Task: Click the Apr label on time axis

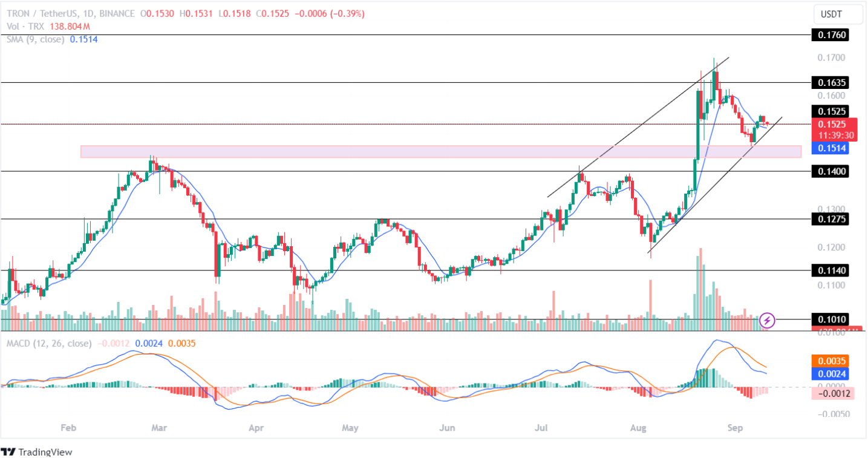Action: 256,428
